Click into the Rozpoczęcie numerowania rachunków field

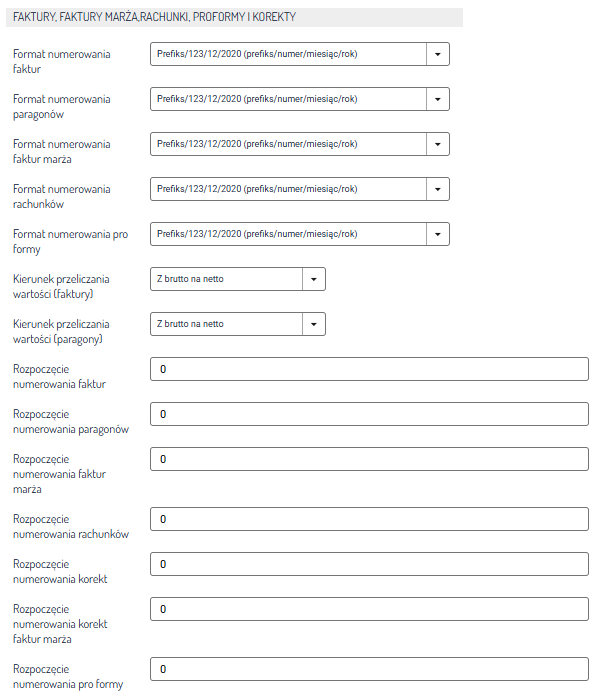pos(369,519)
